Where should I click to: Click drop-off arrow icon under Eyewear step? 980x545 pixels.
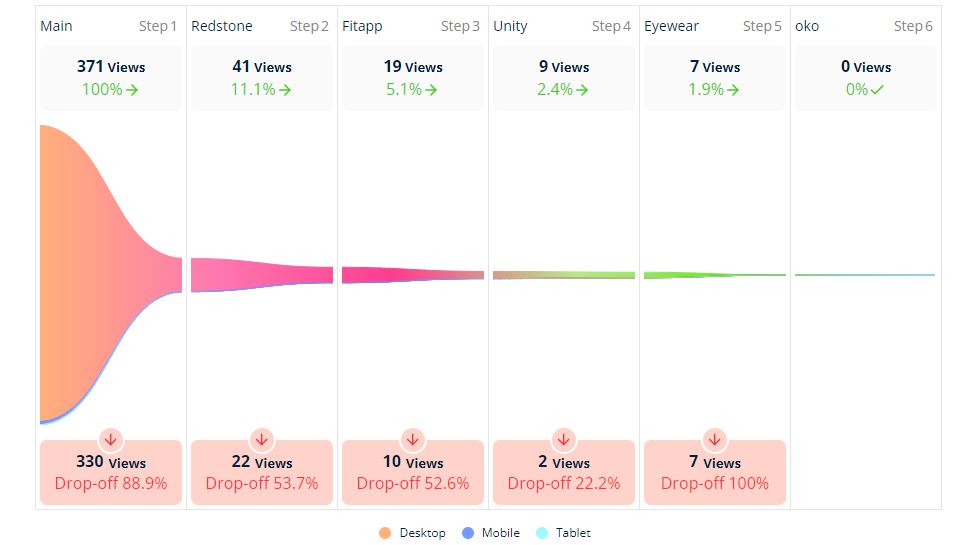click(x=714, y=439)
